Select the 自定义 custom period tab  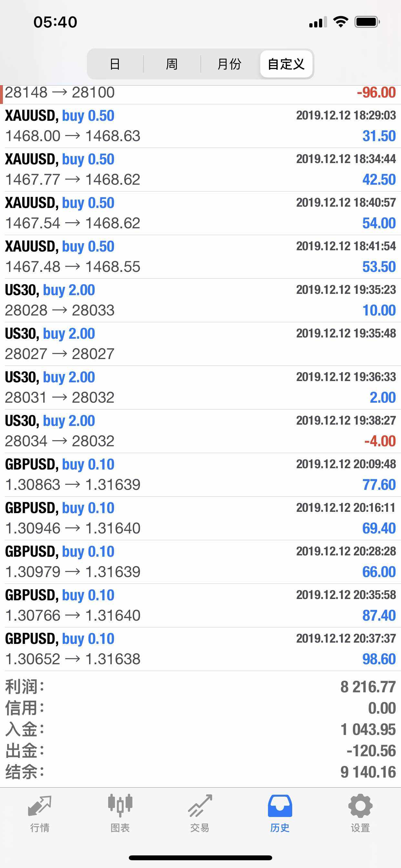pyautogui.click(x=286, y=64)
